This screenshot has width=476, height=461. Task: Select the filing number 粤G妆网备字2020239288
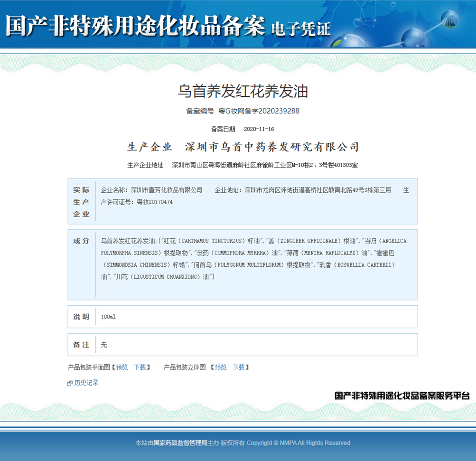(259, 111)
